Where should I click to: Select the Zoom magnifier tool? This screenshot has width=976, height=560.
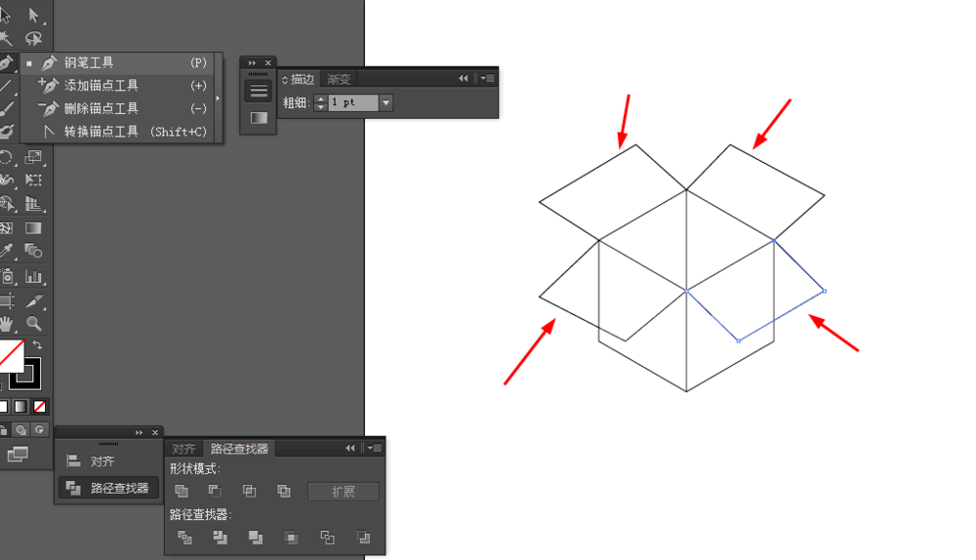pyautogui.click(x=34, y=324)
